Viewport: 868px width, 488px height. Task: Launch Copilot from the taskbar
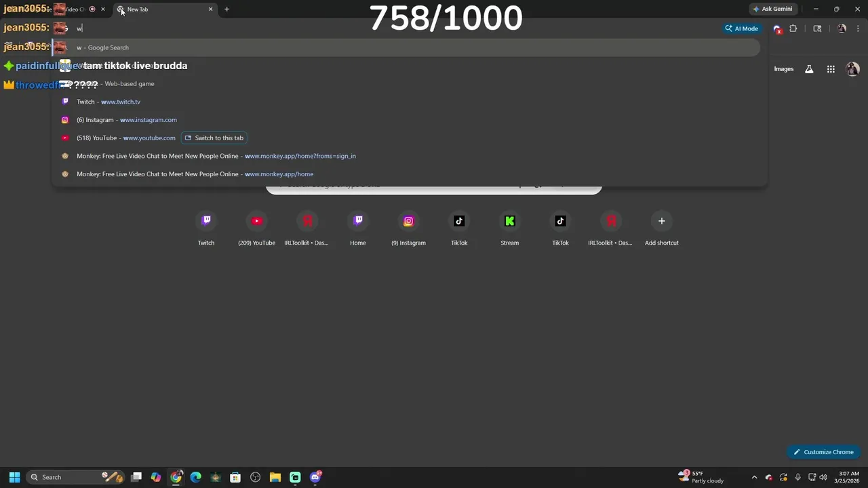pos(156,477)
